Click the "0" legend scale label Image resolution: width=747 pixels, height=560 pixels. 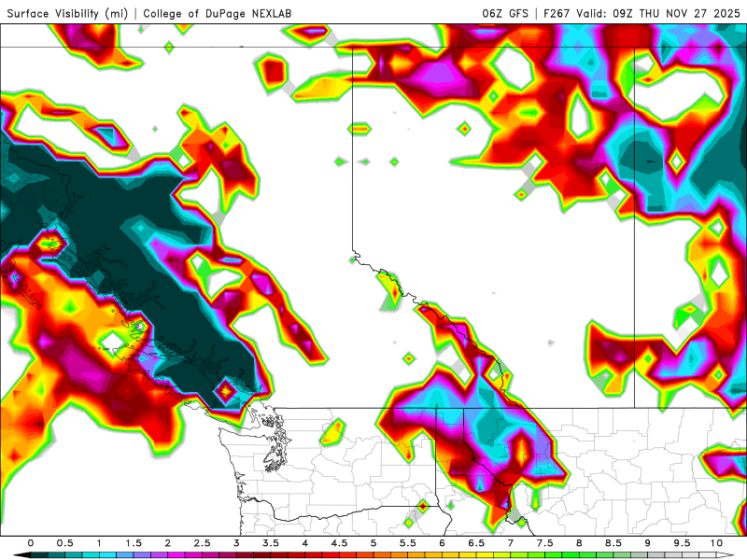[31, 543]
